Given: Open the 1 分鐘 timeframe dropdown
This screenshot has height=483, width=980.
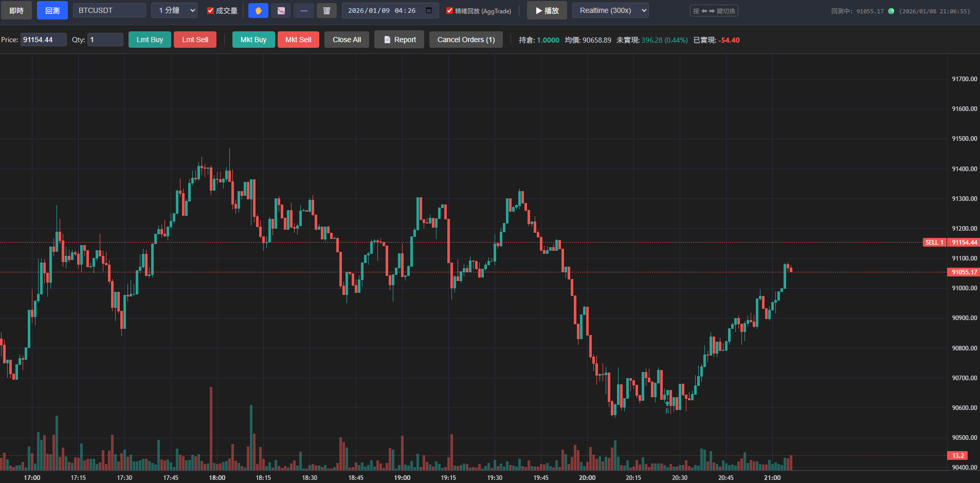Looking at the screenshot, I should 174,10.
